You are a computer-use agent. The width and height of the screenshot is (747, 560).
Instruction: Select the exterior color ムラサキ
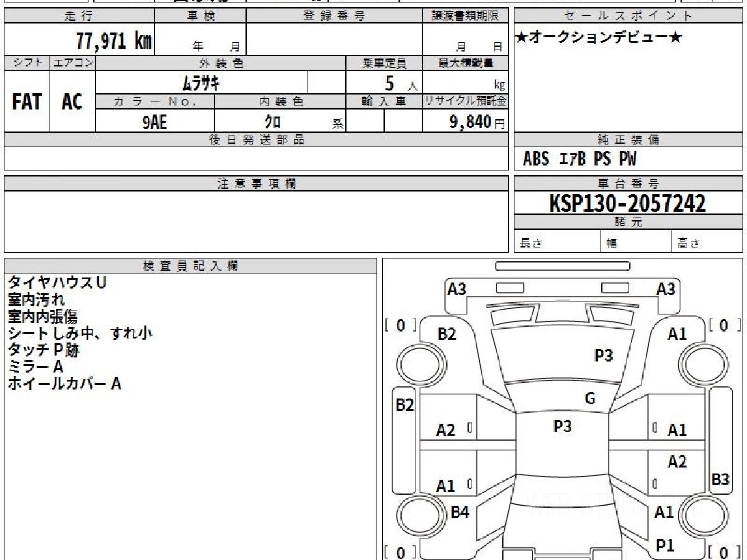pos(200,82)
